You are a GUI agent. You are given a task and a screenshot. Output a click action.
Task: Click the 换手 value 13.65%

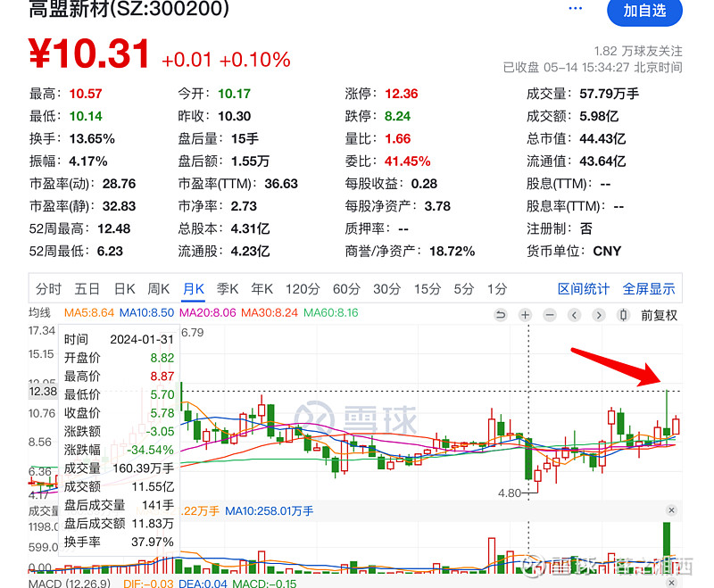click(92, 138)
